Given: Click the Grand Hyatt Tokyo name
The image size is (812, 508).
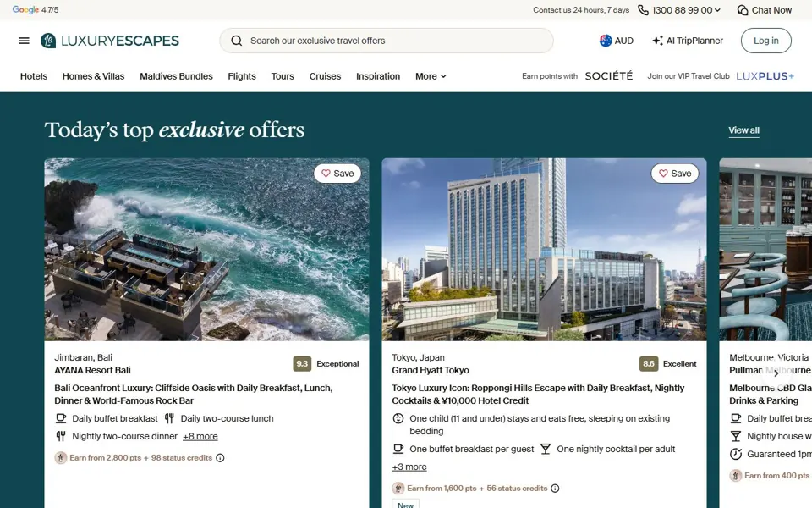Looking at the screenshot, I should [x=431, y=370].
